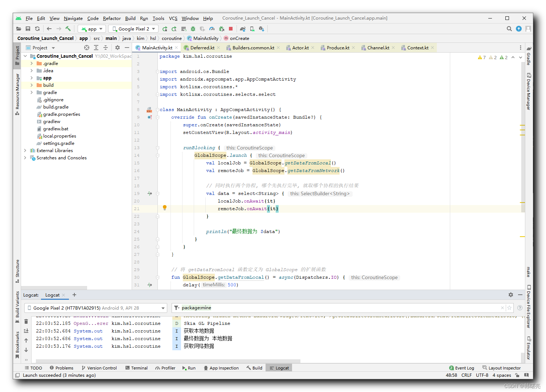Viewport: 546px width, 392px height.
Task: Apply code changes with the rerun 'A' icon
Action: [x=174, y=29]
